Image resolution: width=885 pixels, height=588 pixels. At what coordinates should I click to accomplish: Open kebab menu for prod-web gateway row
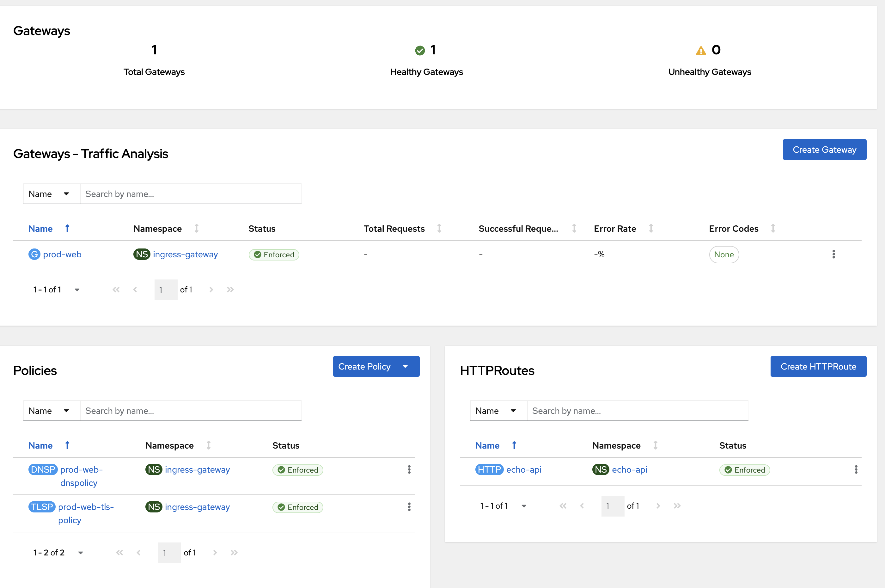(834, 254)
